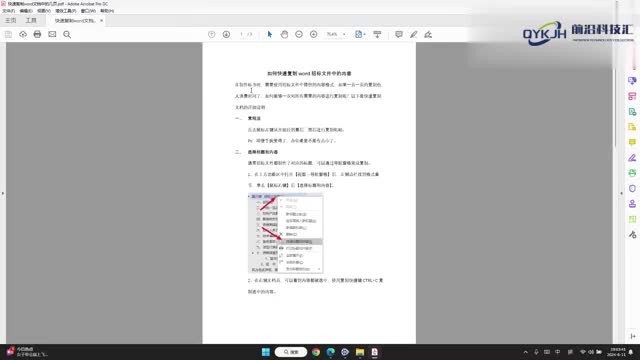The image size is (640, 360).
Task: Open teal Export PDF tool in right pane
Action: click(x=632, y=112)
